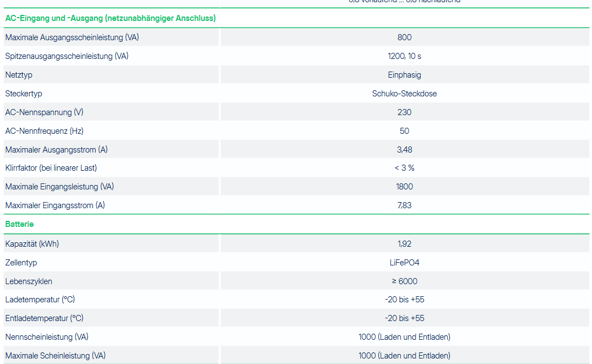Click the 'Maximaler Ausgangsstrom (A)' label

click(x=57, y=150)
